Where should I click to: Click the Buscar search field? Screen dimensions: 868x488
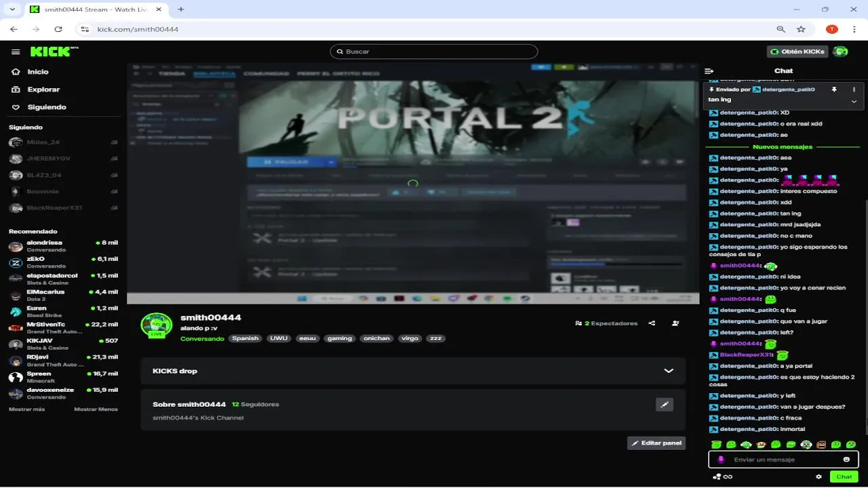pyautogui.click(x=434, y=52)
